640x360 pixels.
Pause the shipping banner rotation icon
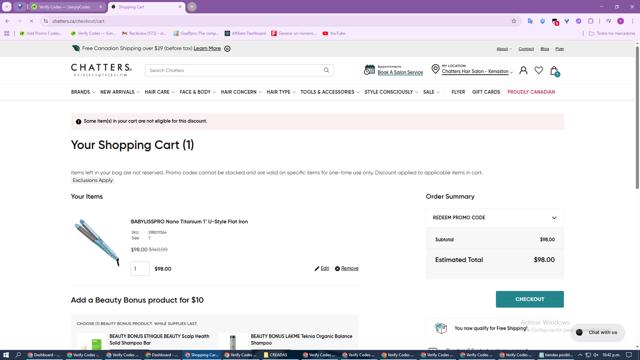click(x=227, y=49)
